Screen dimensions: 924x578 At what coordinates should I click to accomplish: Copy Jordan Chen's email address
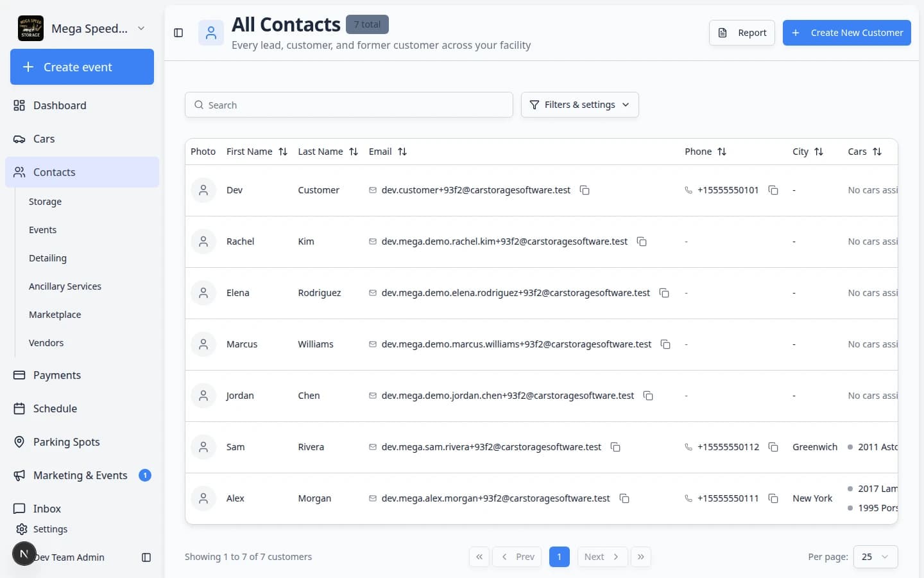pyautogui.click(x=648, y=396)
